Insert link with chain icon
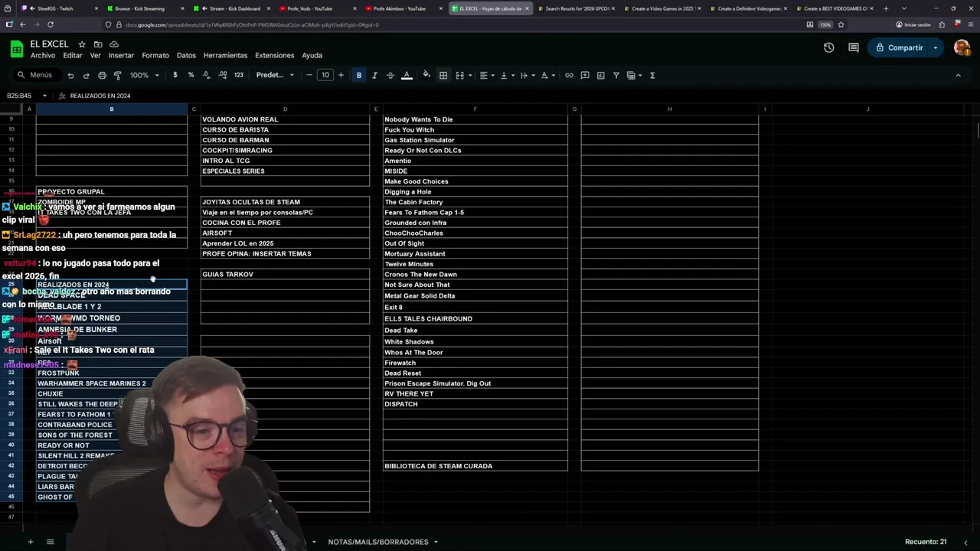The image size is (980, 551). (569, 75)
